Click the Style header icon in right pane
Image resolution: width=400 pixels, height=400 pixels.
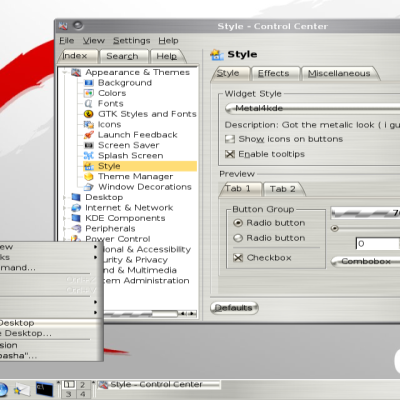coord(217,55)
